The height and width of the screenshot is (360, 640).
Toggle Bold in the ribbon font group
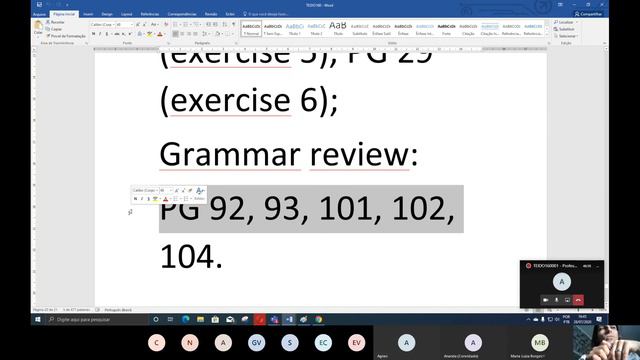[93, 34]
